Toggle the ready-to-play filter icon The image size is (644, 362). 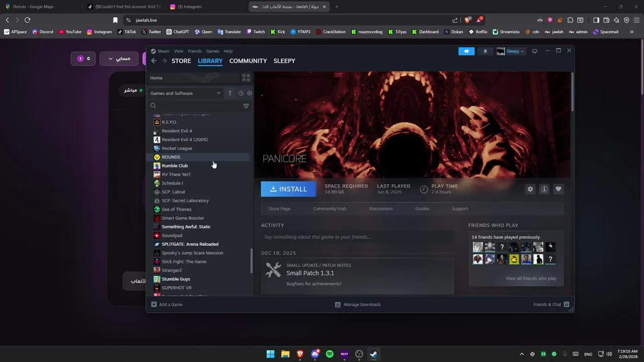[249, 93]
